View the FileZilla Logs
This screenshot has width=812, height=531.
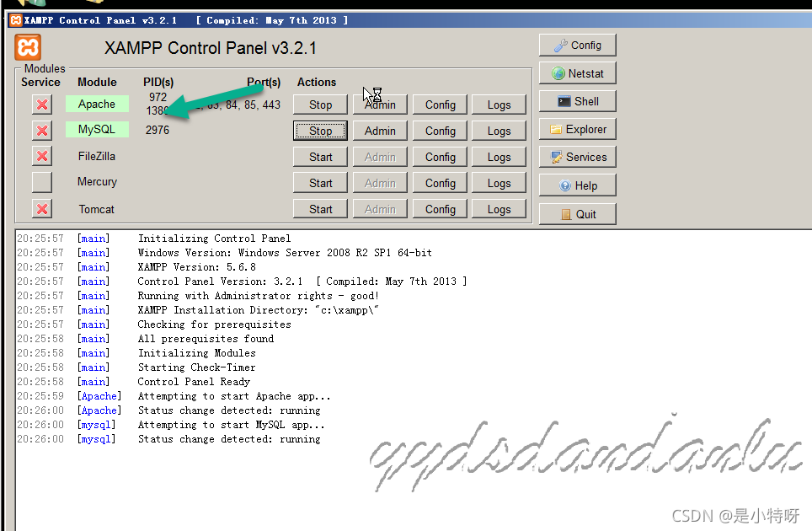(x=499, y=157)
